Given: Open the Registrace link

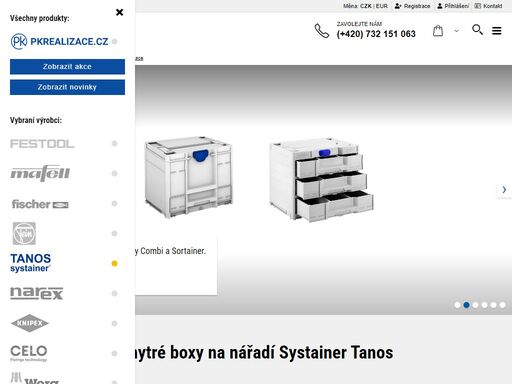Looking at the screenshot, I should (412, 6).
